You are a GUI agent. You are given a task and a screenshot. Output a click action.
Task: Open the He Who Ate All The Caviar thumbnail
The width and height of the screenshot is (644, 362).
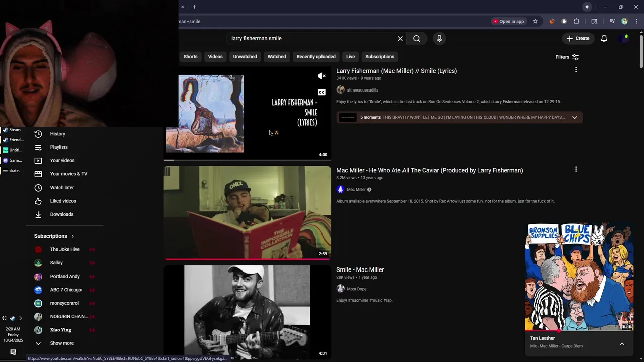(x=247, y=213)
